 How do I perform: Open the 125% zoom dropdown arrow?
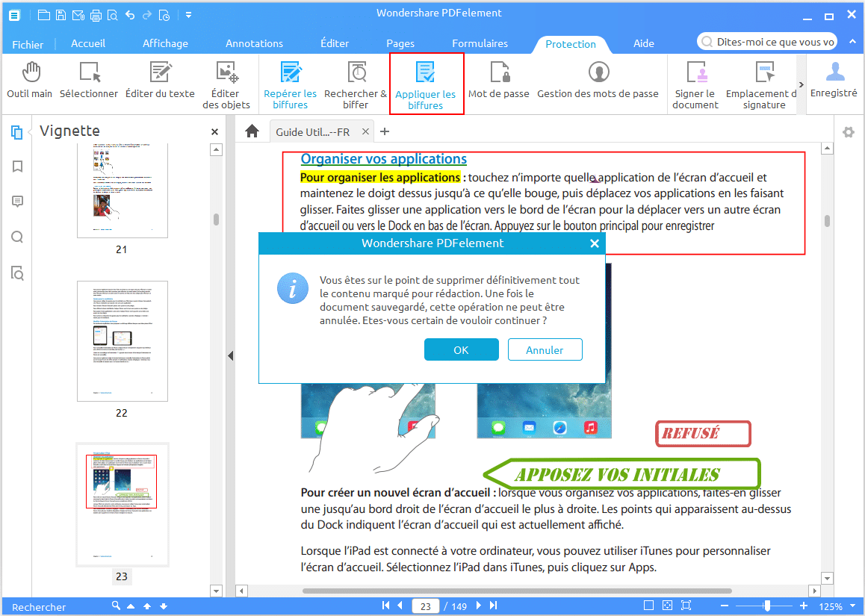tap(853, 606)
